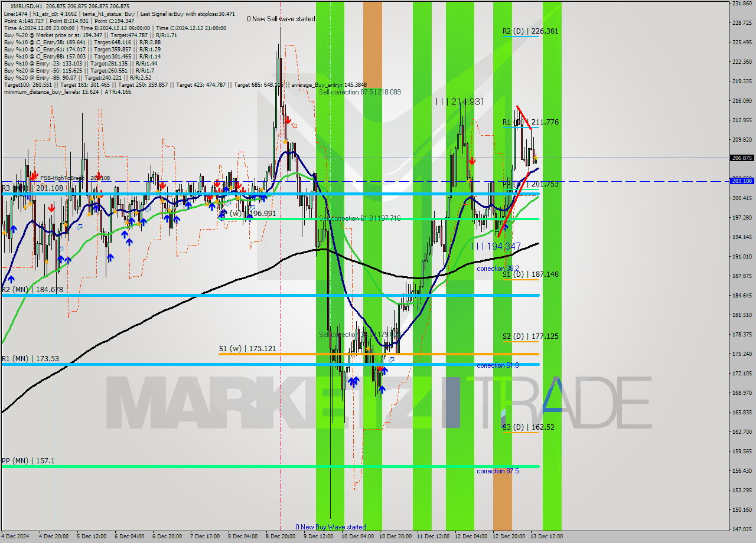Click the 'Buy %20 @ Entry -88: 90.07' line

pyautogui.click(x=77, y=77)
